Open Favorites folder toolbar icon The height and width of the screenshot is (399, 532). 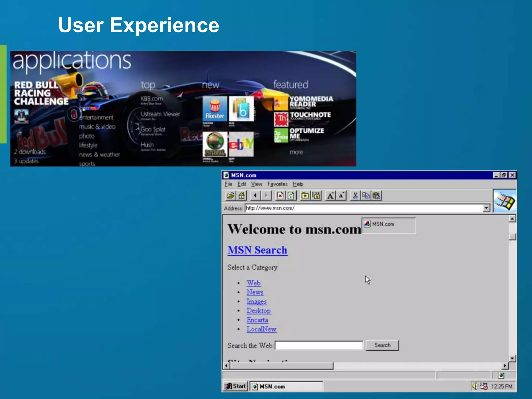tap(305, 195)
